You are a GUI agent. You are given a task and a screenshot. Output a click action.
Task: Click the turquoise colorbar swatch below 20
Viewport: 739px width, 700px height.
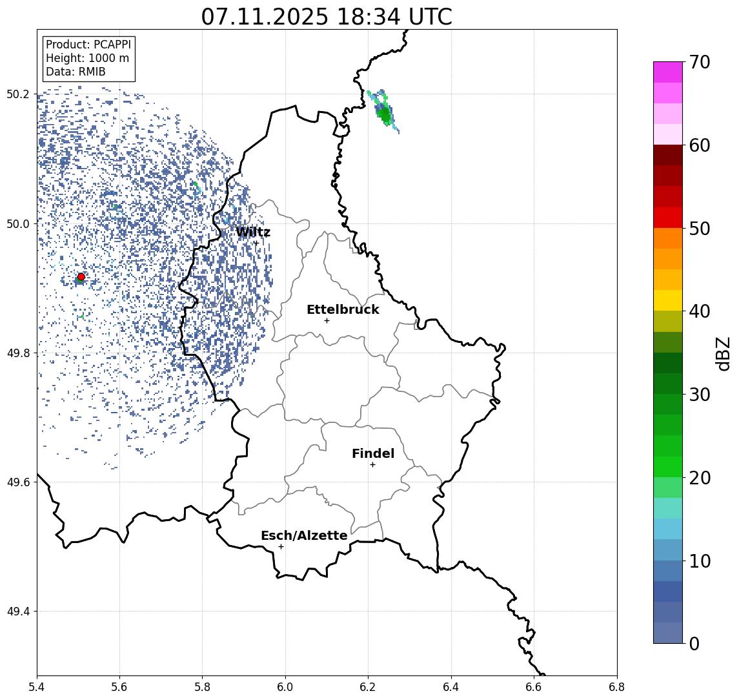point(668,508)
